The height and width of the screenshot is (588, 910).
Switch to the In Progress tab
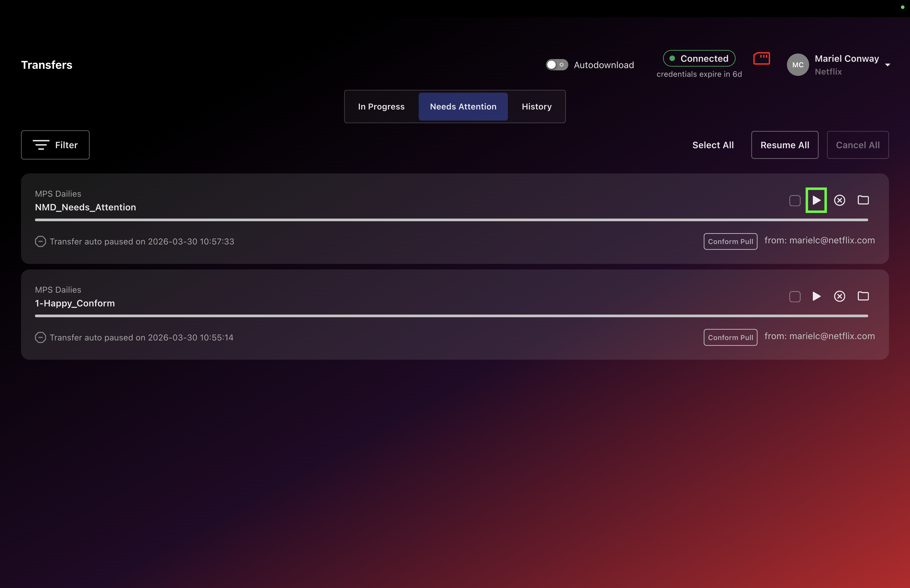[x=381, y=107]
